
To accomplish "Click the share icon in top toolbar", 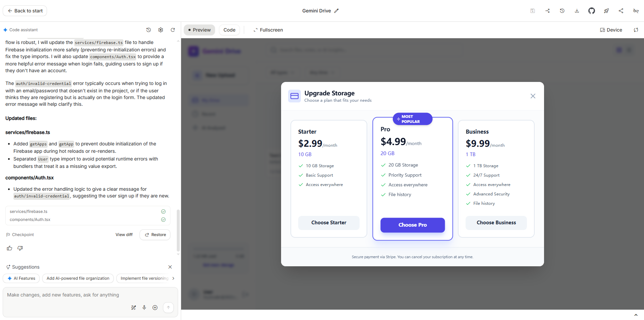I will tap(621, 11).
